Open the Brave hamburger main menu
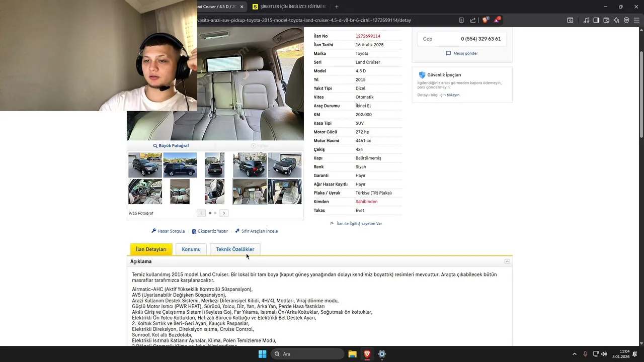 pyautogui.click(x=636, y=20)
